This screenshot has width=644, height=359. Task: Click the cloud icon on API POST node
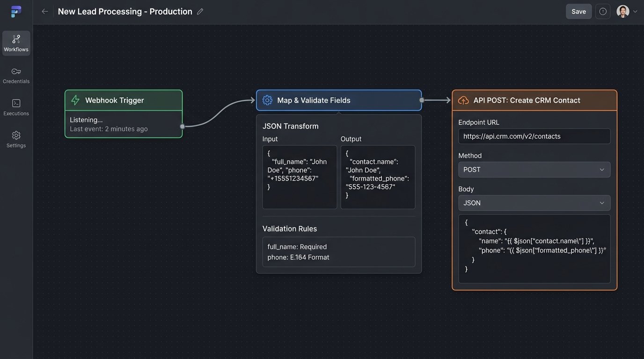pos(463,100)
